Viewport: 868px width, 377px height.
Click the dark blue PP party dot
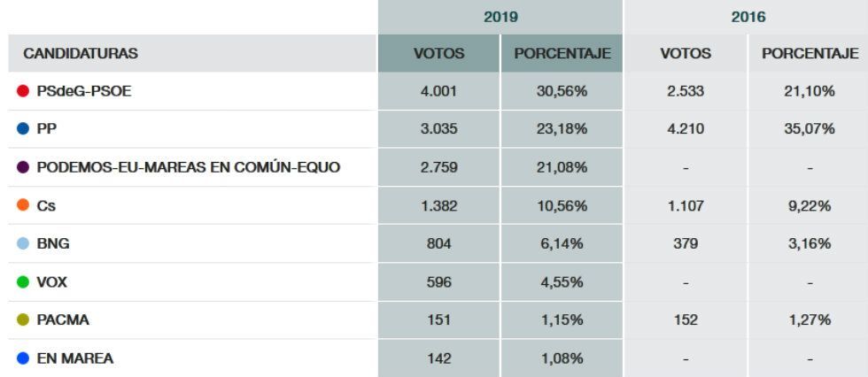coord(23,129)
